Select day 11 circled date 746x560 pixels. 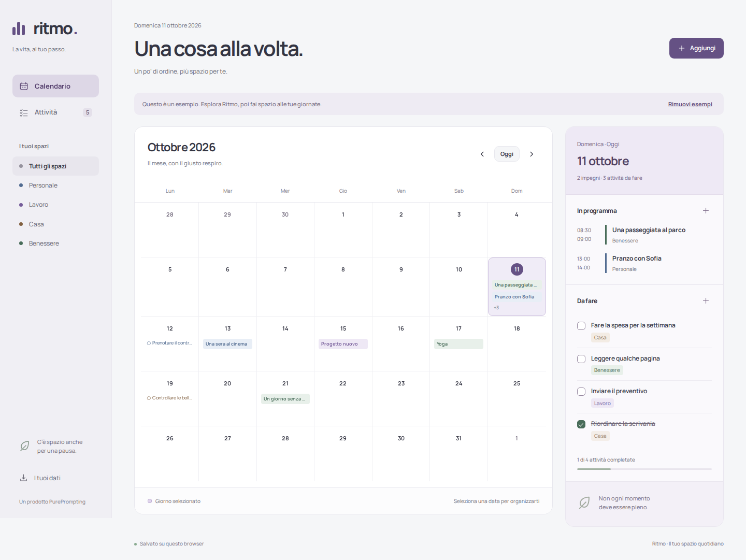click(517, 269)
